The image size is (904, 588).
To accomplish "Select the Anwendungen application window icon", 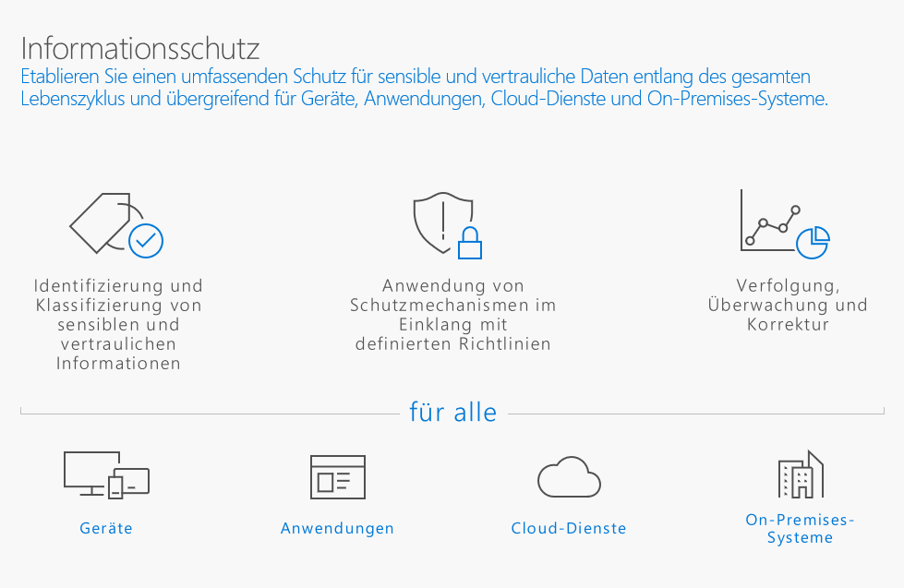I will pyautogui.click(x=337, y=477).
